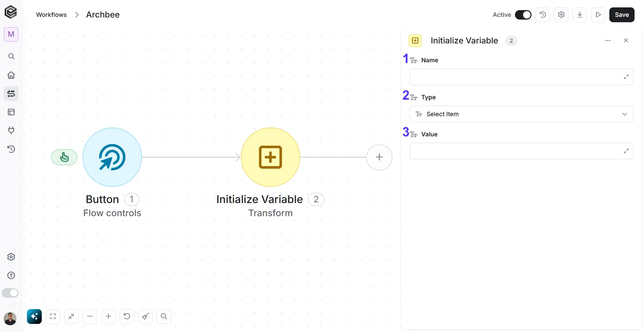The image size is (644, 332).
Task: Fit the canvas to screen
Action: 53,317
